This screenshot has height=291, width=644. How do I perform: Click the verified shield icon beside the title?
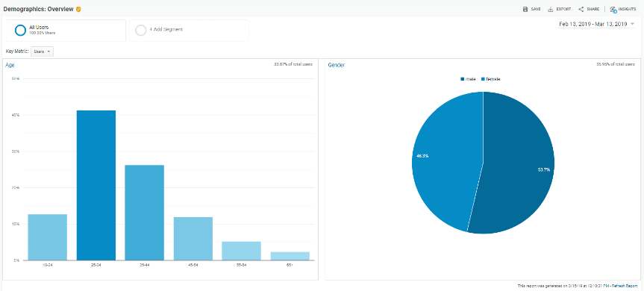78,9
